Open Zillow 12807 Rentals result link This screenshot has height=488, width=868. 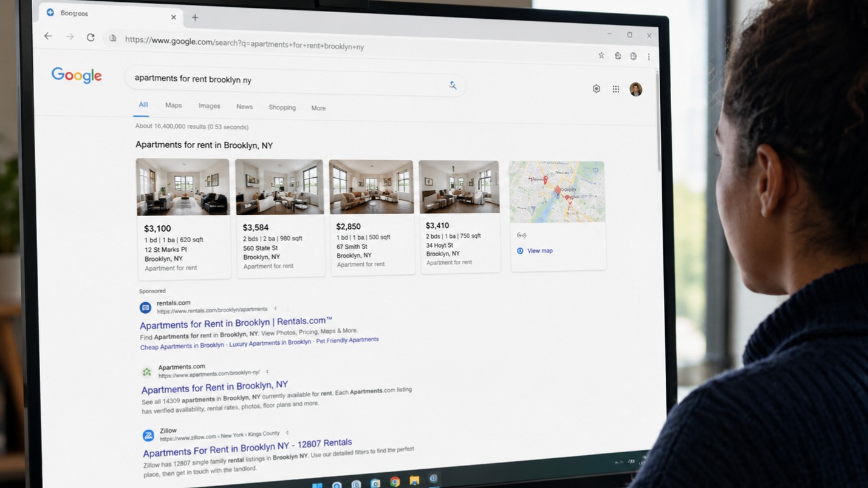click(x=247, y=448)
